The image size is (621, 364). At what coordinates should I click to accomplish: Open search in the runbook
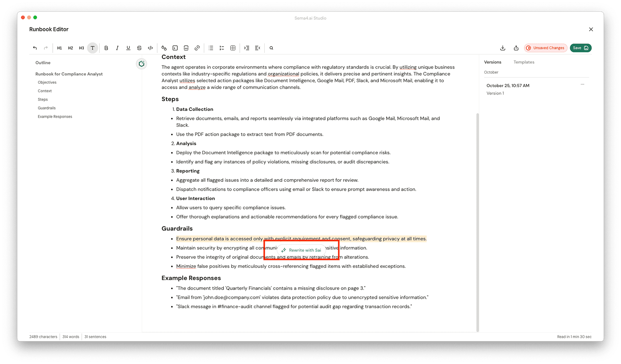point(271,48)
